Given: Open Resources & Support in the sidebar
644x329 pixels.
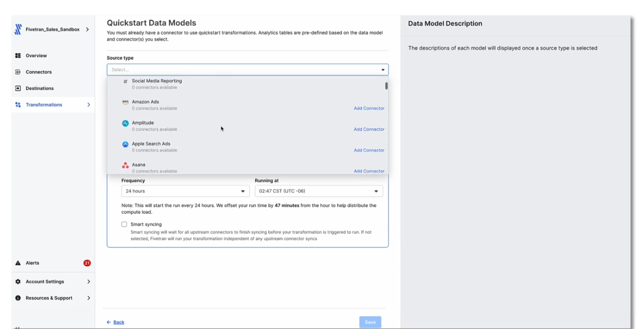Looking at the screenshot, I should 49,298.
